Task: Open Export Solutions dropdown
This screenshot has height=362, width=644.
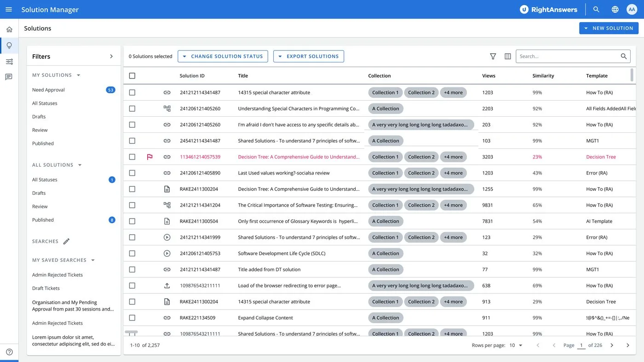Action: click(309, 56)
